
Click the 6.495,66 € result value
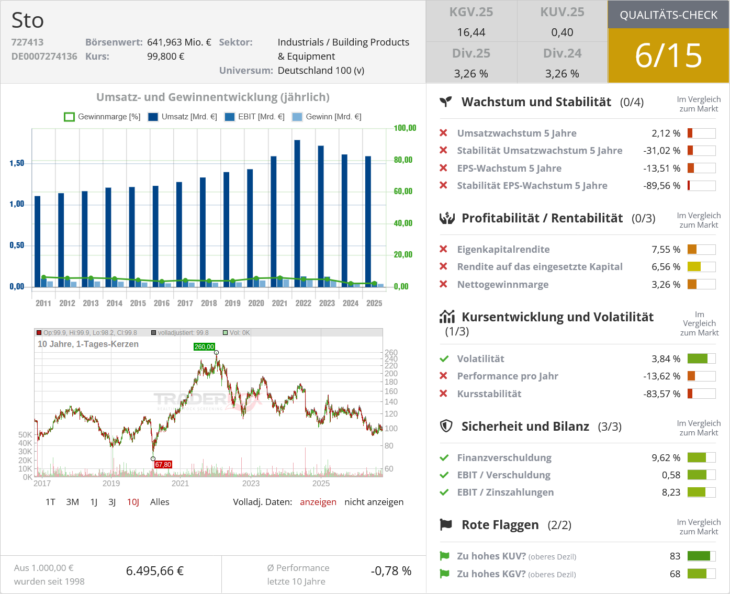(155, 571)
